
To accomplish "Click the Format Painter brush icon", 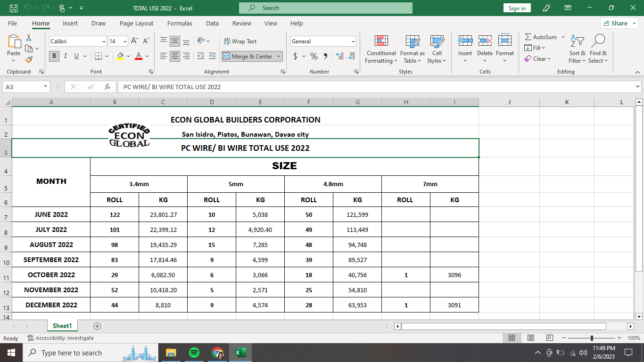I will click(x=29, y=60).
